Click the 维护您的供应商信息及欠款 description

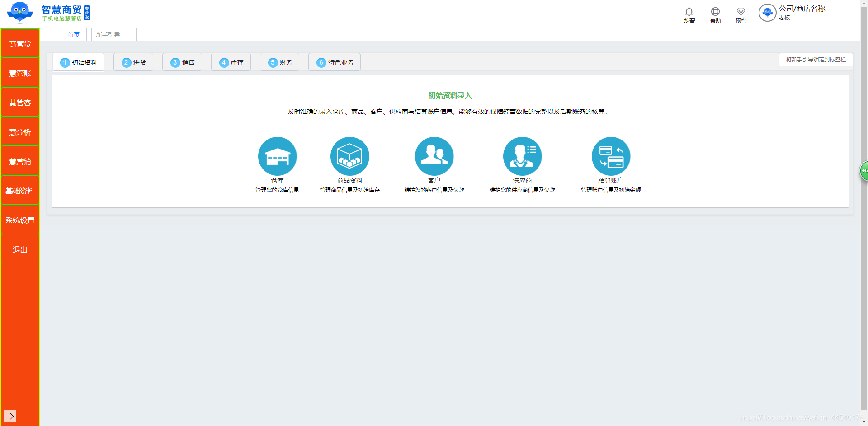pyautogui.click(x=522, y=190)
